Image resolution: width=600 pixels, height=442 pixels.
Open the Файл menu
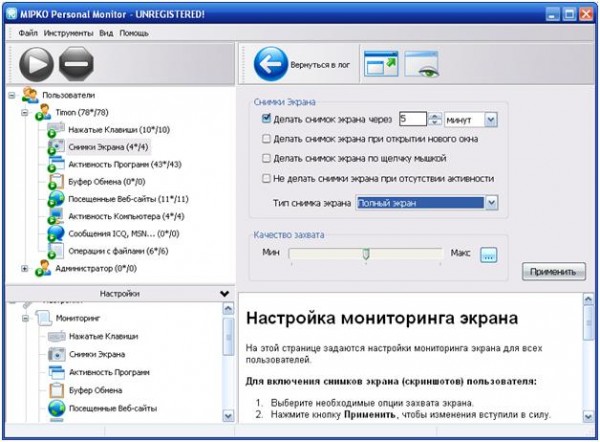click(x=28, y=33)
